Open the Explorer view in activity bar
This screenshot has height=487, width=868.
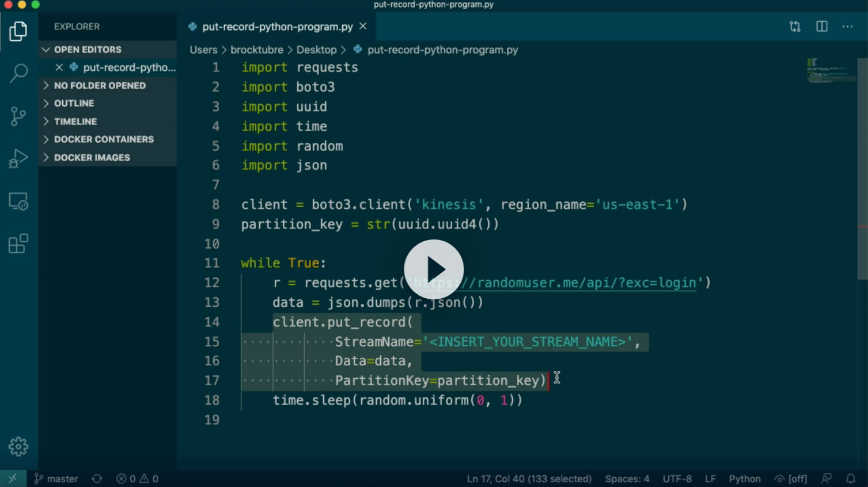pos(18,31)
